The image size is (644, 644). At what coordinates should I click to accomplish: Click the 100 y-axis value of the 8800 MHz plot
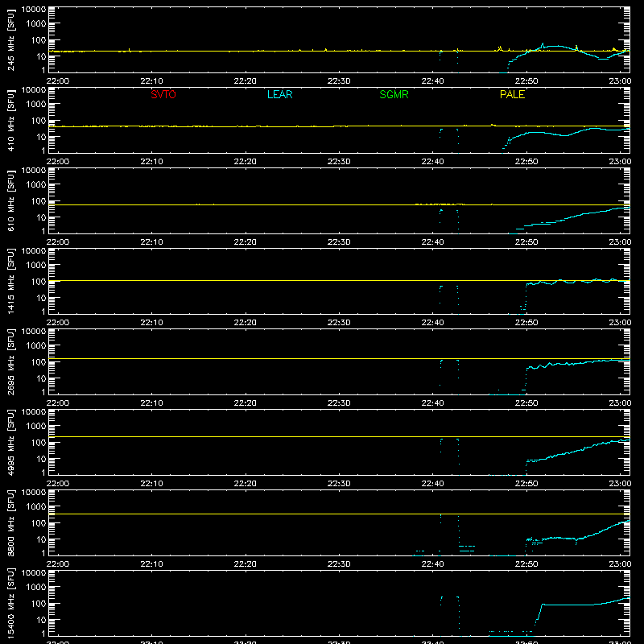(x=39, y=523)
